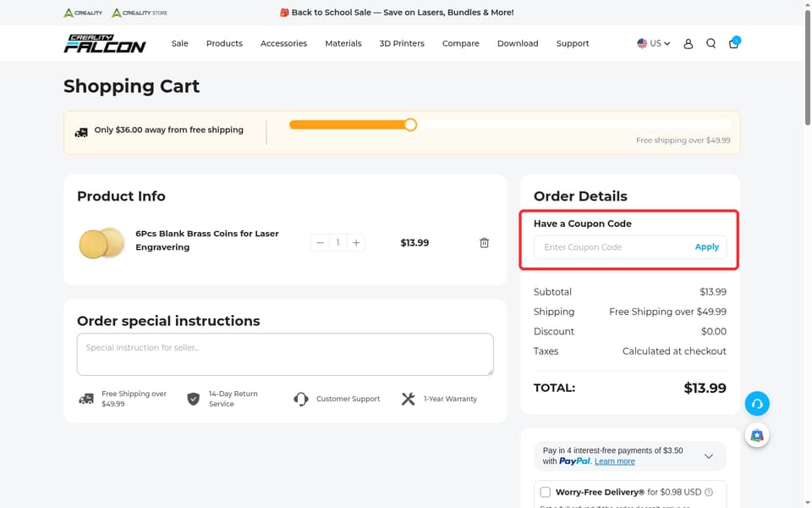Viewport: 812px width, 508px height.
Task: Focus the special instruction for seller textarea
Action: pos(285,355)
